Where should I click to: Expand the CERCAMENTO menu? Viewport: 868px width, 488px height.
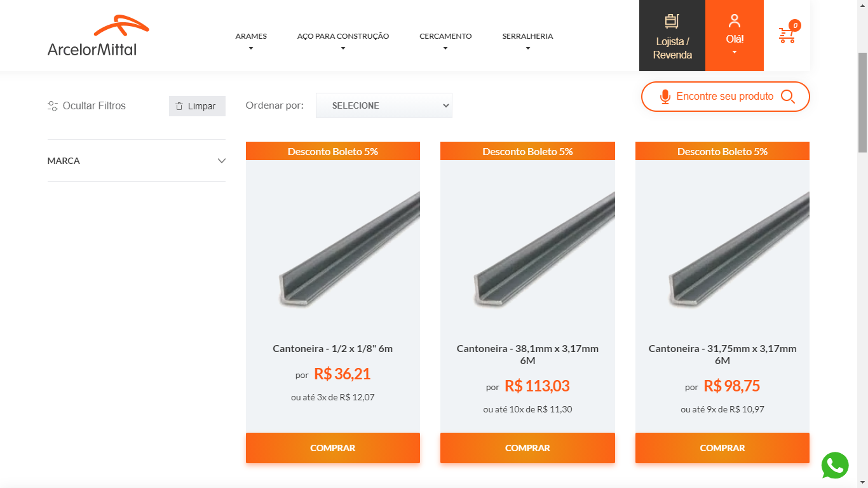tap(445, 36)
